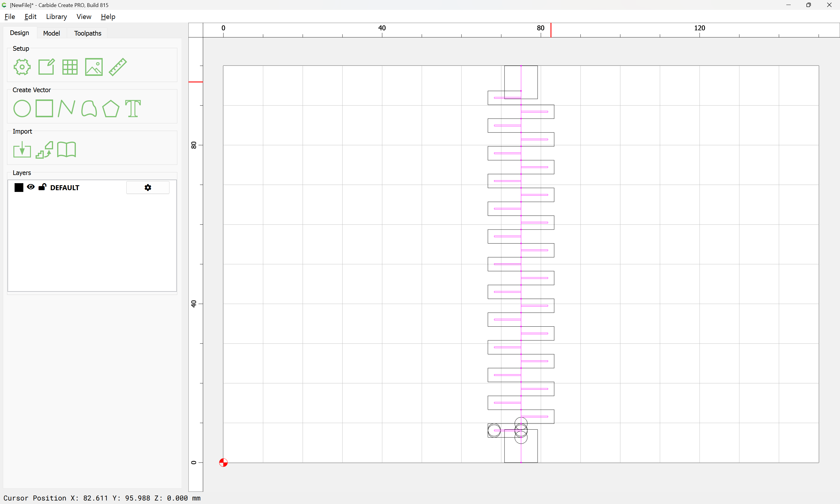
Task: Open the Edit menu
Action: point(31,17)
